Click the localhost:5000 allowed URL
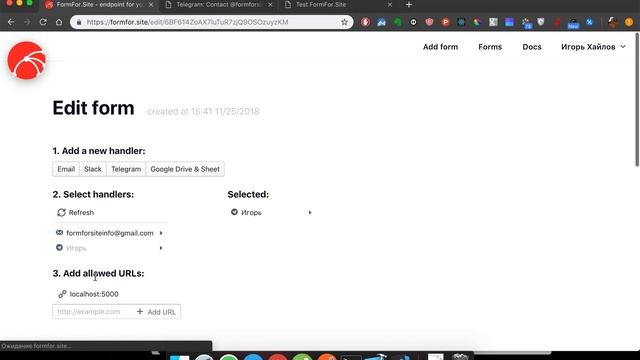 click(94, 294)
